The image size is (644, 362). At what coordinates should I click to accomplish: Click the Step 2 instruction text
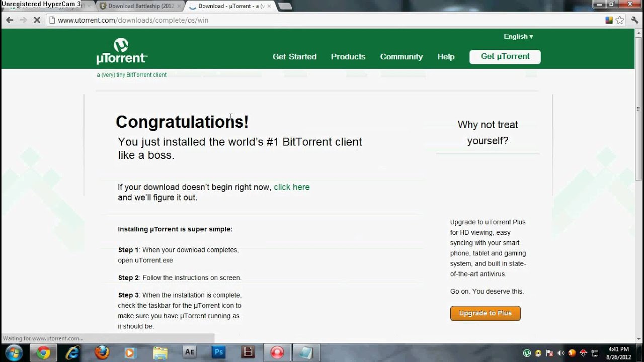point(180,278)
